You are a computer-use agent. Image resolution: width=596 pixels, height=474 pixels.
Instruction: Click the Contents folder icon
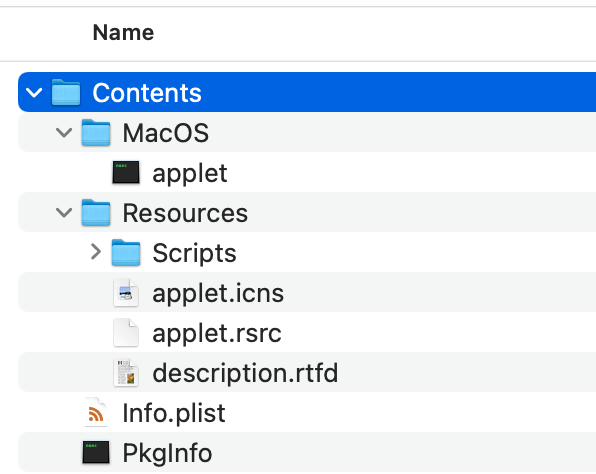tap(66, 92)
